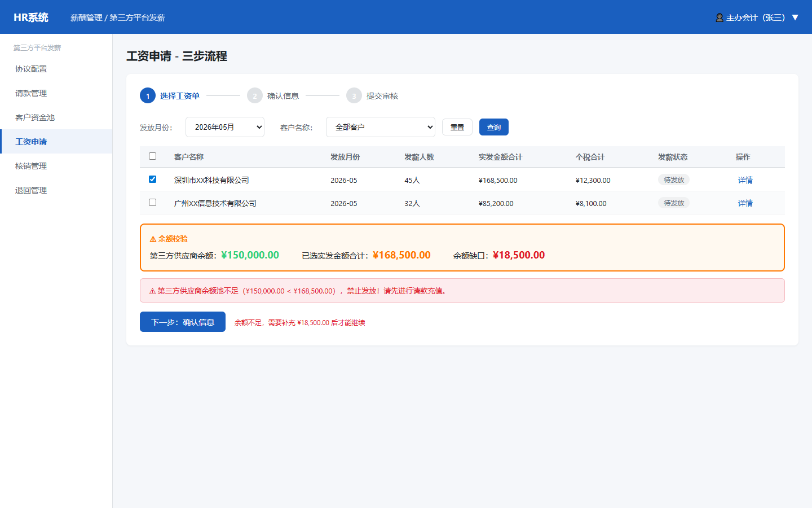
Task: Click the 重置 button
Action: (457, 127)
